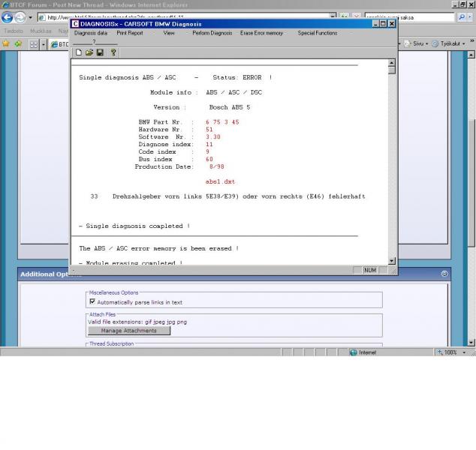Click the Open file toolbar icon

point(89,52)
